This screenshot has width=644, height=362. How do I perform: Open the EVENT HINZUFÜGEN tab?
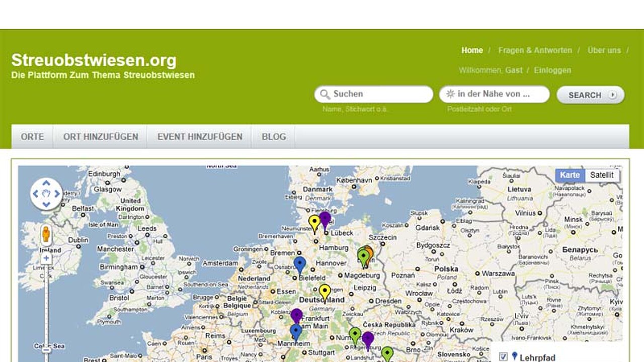[200, 137]
